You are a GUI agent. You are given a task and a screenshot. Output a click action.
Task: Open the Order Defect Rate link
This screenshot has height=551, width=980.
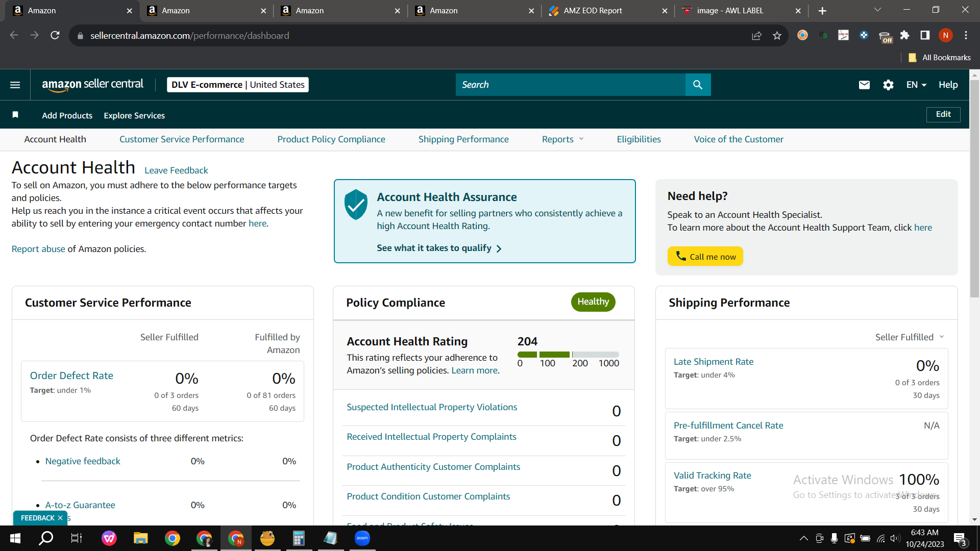click(71, 375)
